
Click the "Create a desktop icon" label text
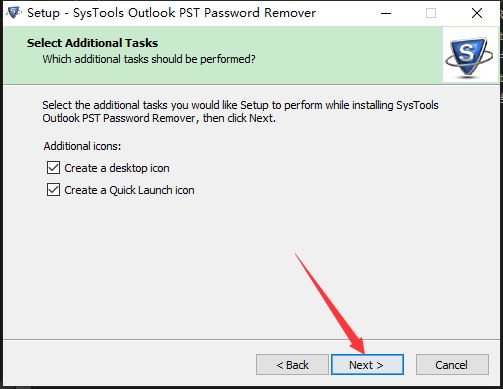pos(117,168)
